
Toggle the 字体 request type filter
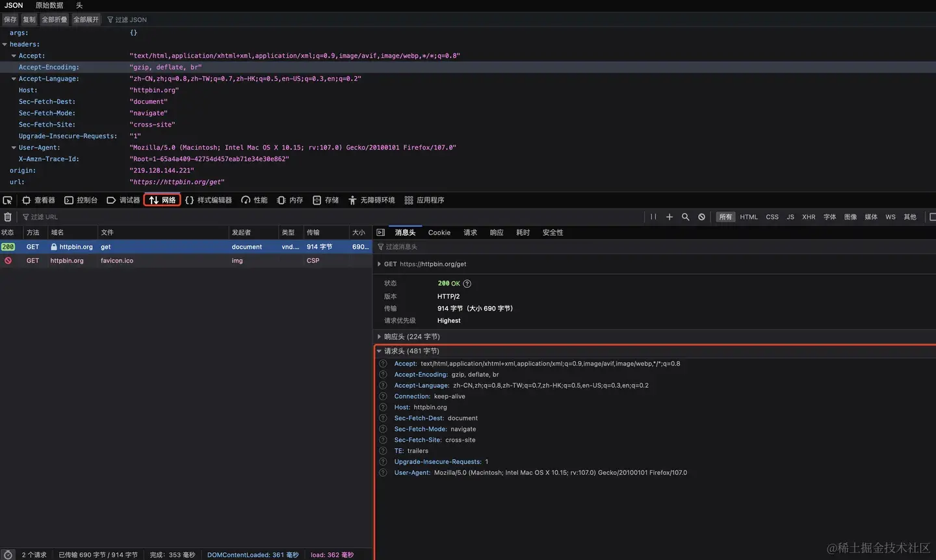(x=830, y=217)
